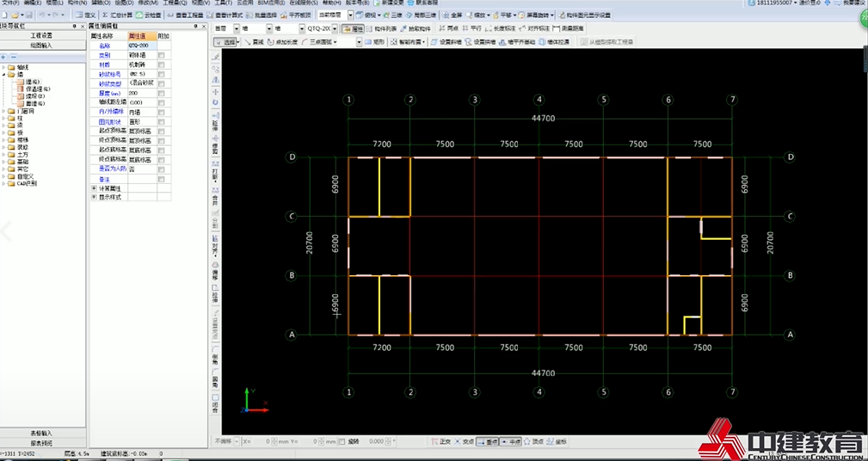Open the 三点画弧 arc dropdown arrow

click(x=336, y=42)
